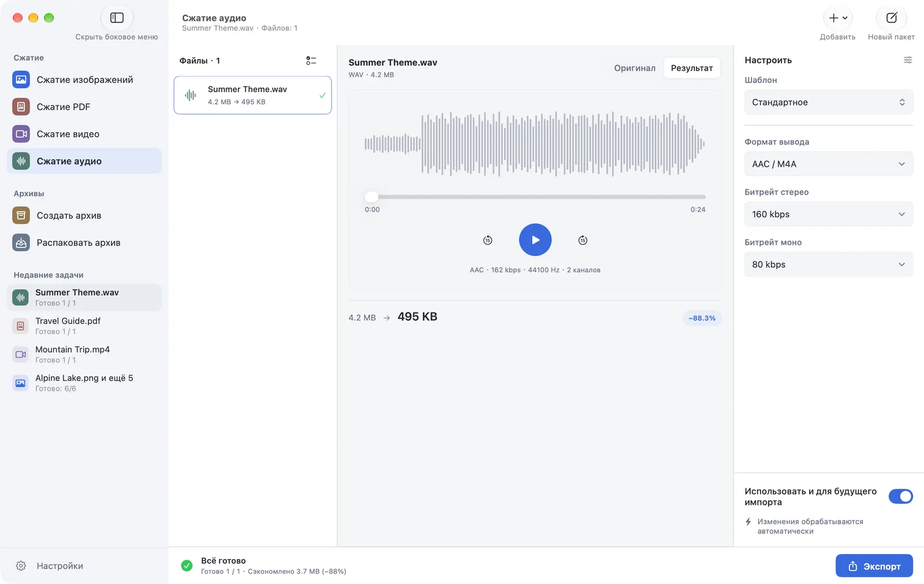Click the Файлы · 1 header
Viewport: 924px width, 584px height.
(200, 61)
